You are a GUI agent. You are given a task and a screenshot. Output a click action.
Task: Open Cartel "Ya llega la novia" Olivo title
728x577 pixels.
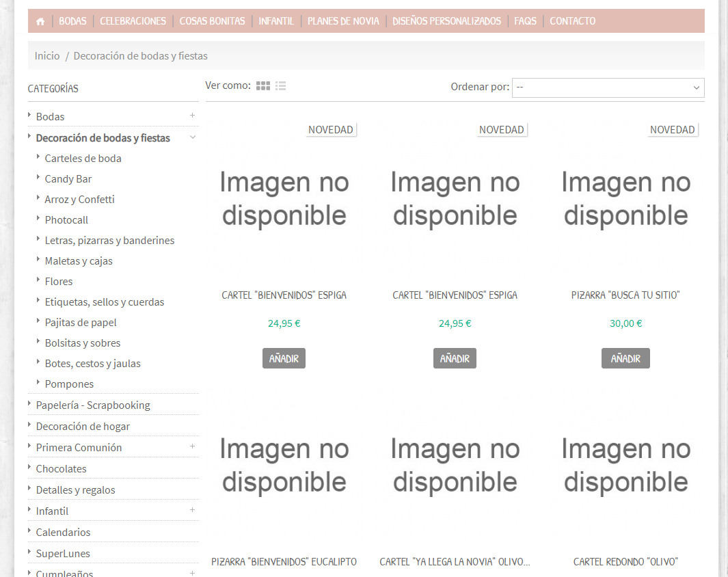click(x=455, y=562)
